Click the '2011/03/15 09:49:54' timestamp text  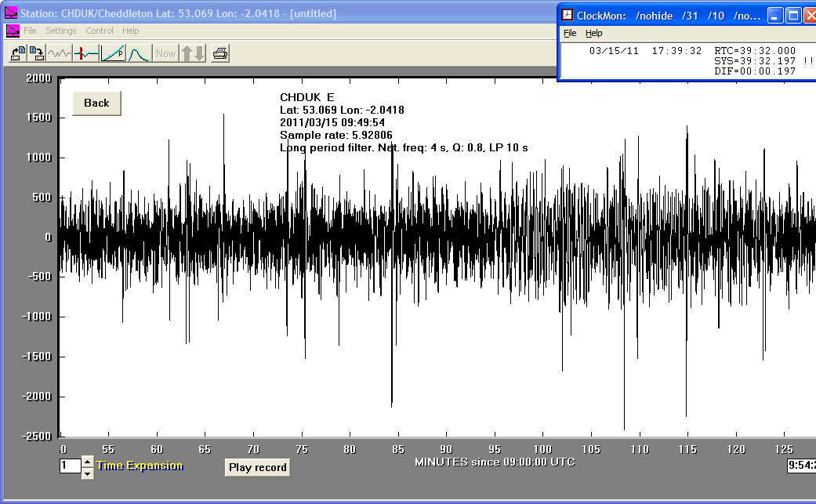click(332, 123)
